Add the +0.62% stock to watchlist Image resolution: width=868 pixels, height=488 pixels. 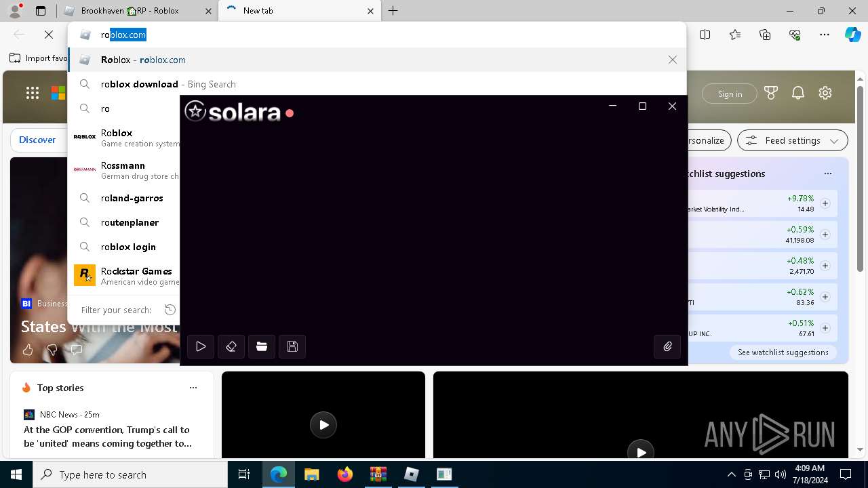tap(825, 297)
